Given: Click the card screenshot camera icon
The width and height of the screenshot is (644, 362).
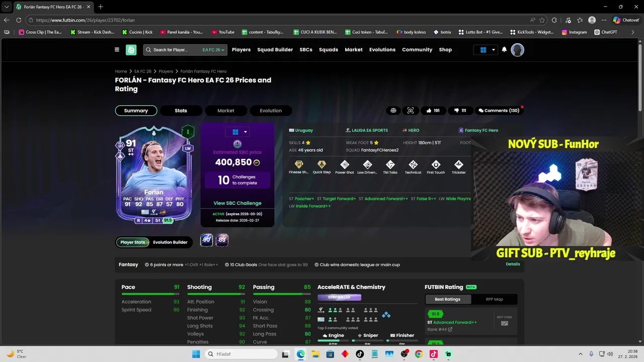Looking at the screenshot, I should [411, 111].
